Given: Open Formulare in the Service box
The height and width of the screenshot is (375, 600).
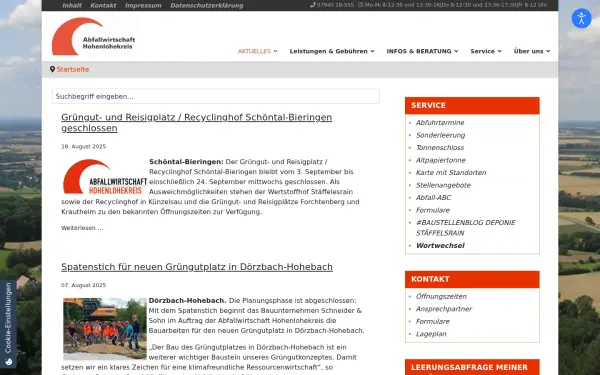Looking at the screenshot, I should point(433,210).
